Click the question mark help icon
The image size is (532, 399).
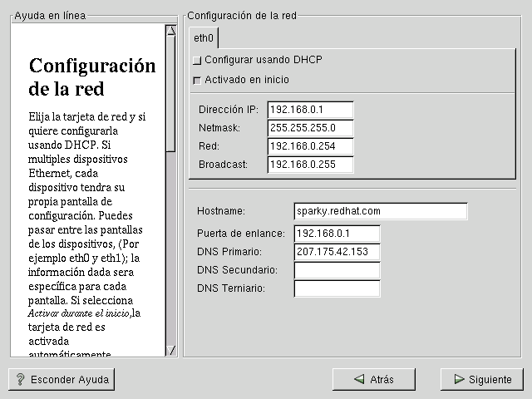pos(21,379)
